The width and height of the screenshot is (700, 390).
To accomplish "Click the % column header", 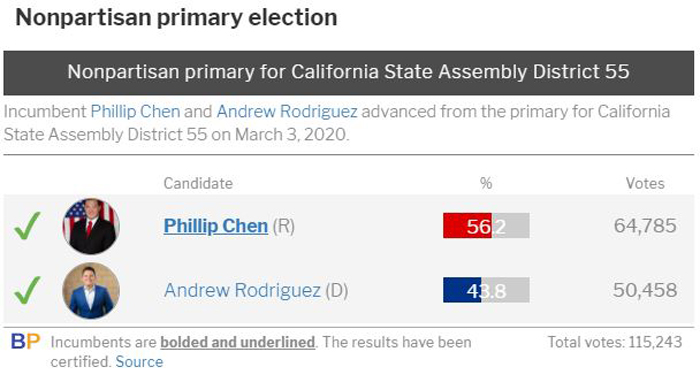I will [486, 183].
